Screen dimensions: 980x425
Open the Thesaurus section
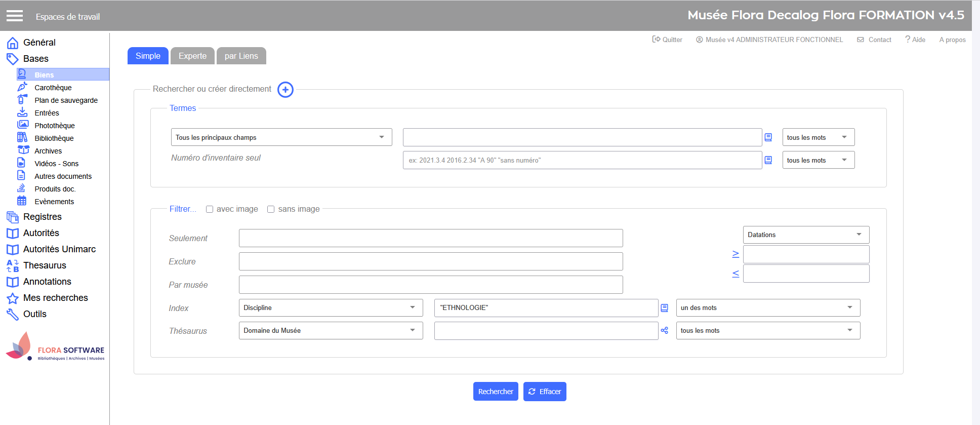45,265
